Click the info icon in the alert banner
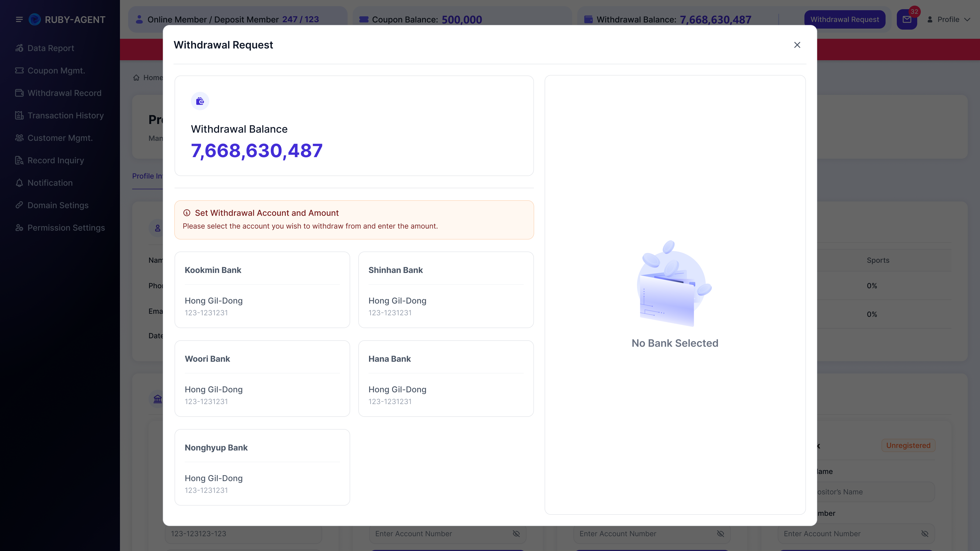The width and height of the screenshot is (980, 551). pyautogui.click(x=187, y=213)
